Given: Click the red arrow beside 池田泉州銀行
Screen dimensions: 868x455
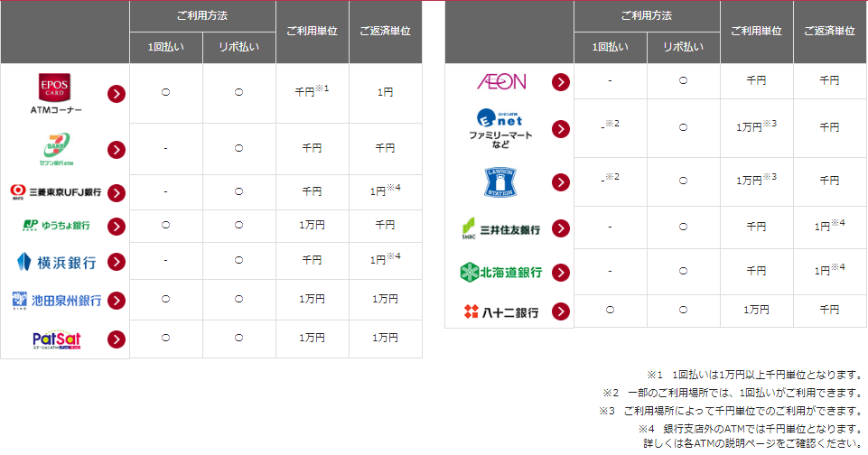Looking at the screenshot, I should pyautogui.click(x=117, y=301).
